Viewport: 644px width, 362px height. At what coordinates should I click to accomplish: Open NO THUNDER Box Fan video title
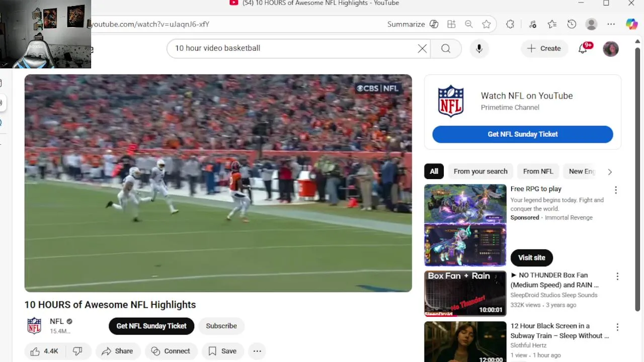click(x=554, y=280)
